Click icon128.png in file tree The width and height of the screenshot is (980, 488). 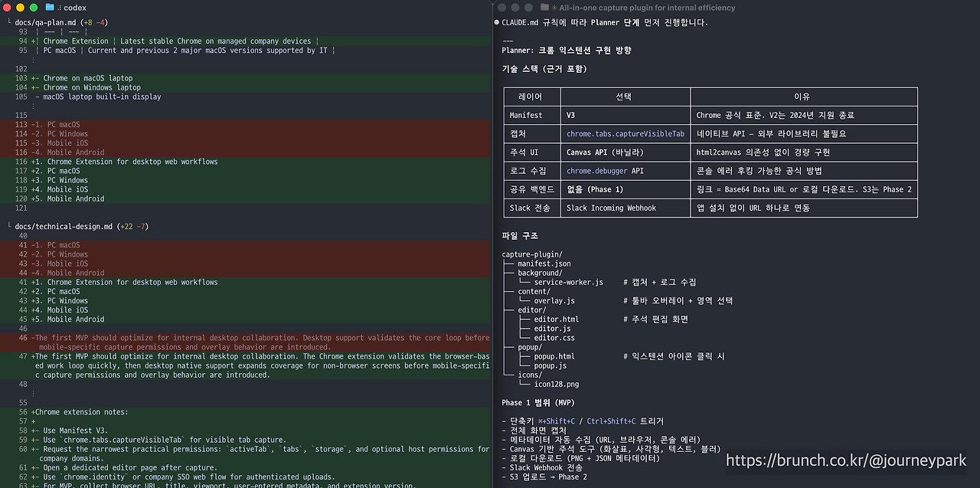click(x=556, y=384)
